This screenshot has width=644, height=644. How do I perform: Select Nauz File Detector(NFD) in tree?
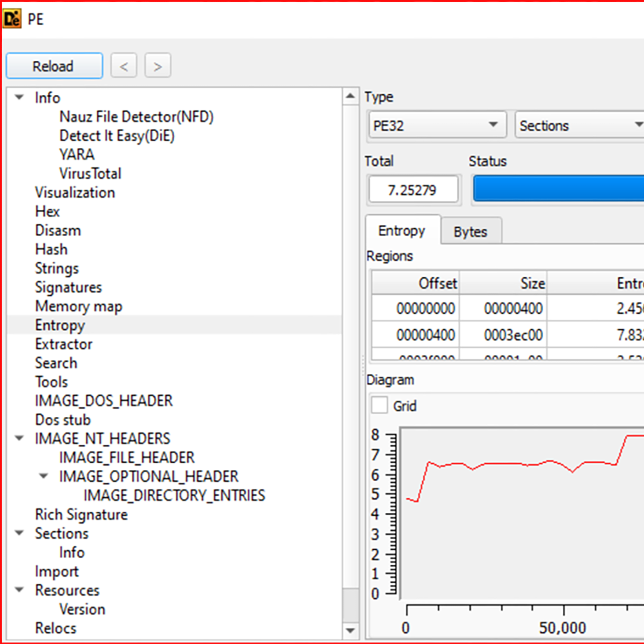pyautogui.click(x=137, y=117)
